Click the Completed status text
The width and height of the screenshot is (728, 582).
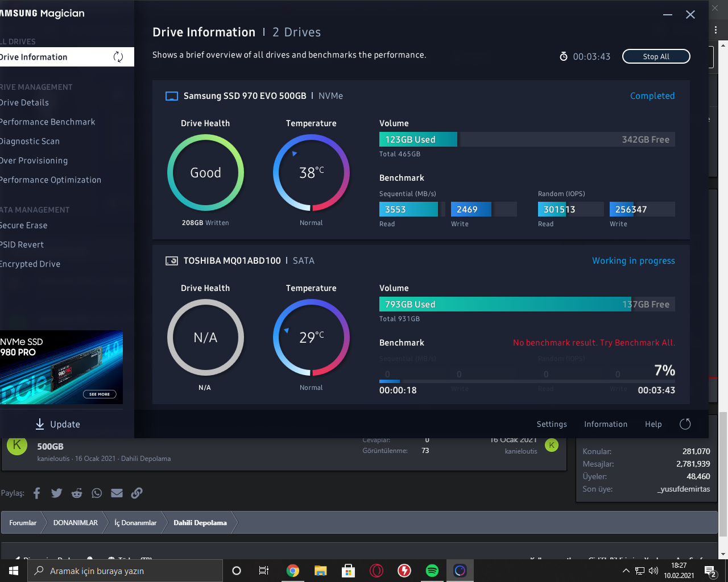[x=652, y=96]
